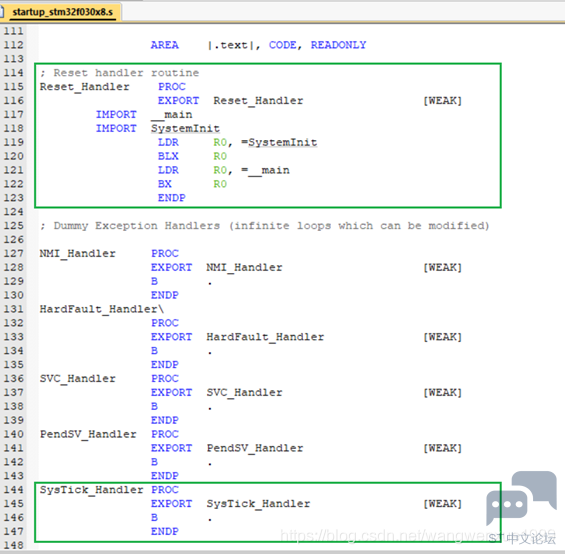Image resolution: width=565 pixels, height=554 pixels.
Task: Switch to the startup_stm32f030x8.s tab
Action: [x=62, y=12]
